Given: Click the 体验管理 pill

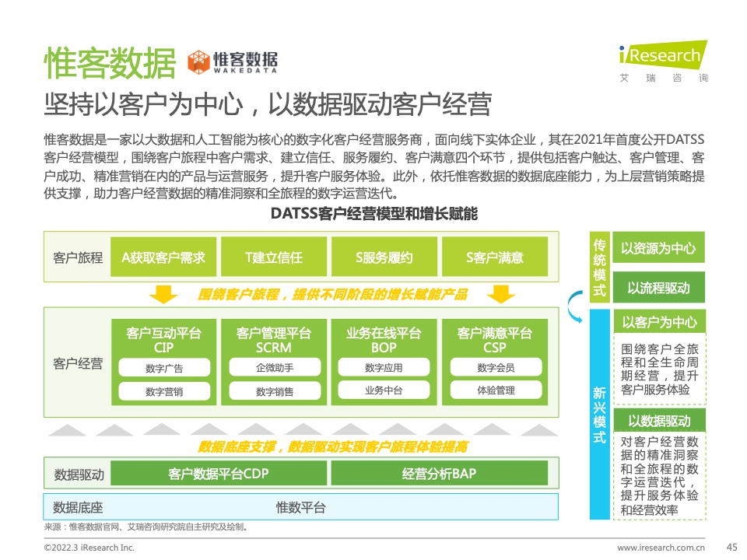Looking at the screenshot, I should pos(496,390).
